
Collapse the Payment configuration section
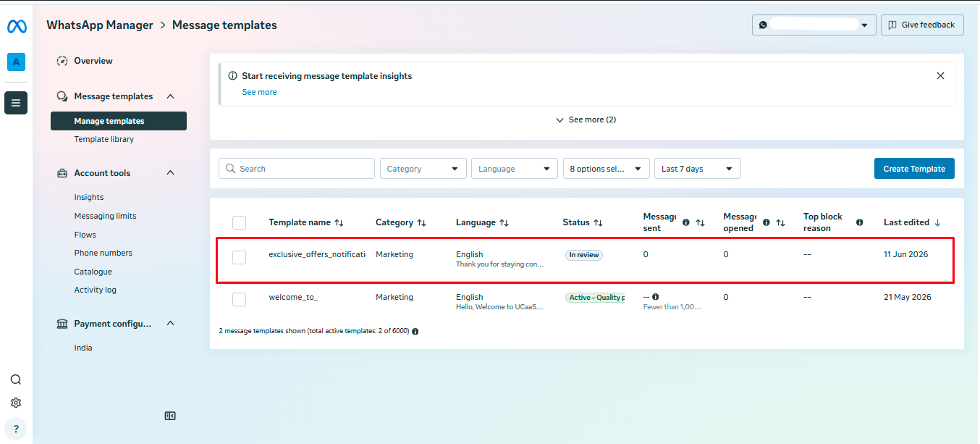(x=171, y=324)
